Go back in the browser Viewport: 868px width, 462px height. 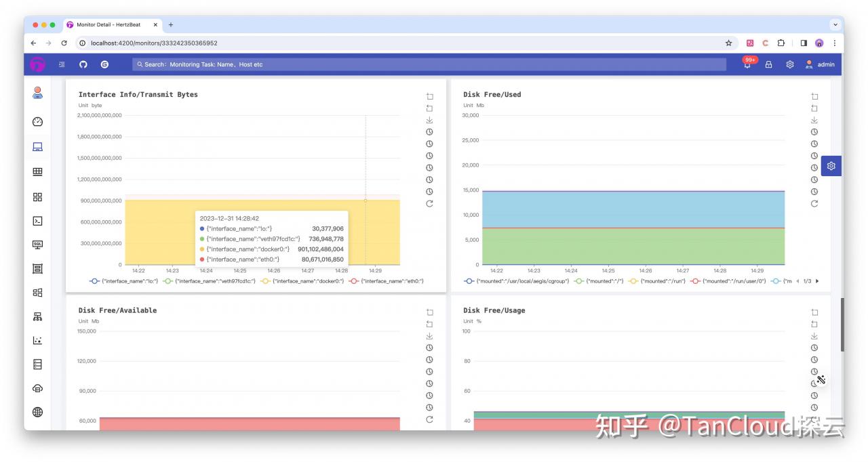(x=34, y=43)
